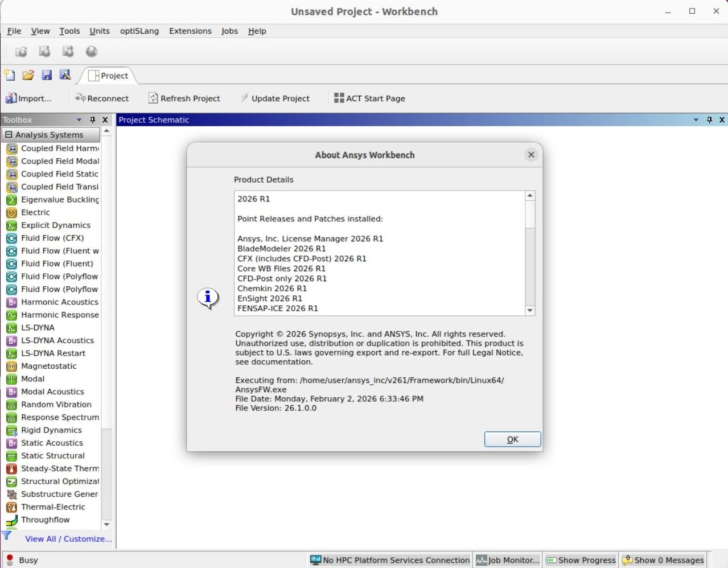Toggle the Toolbox pin button
The image size is (728, 568).
[x=92, y=120]
